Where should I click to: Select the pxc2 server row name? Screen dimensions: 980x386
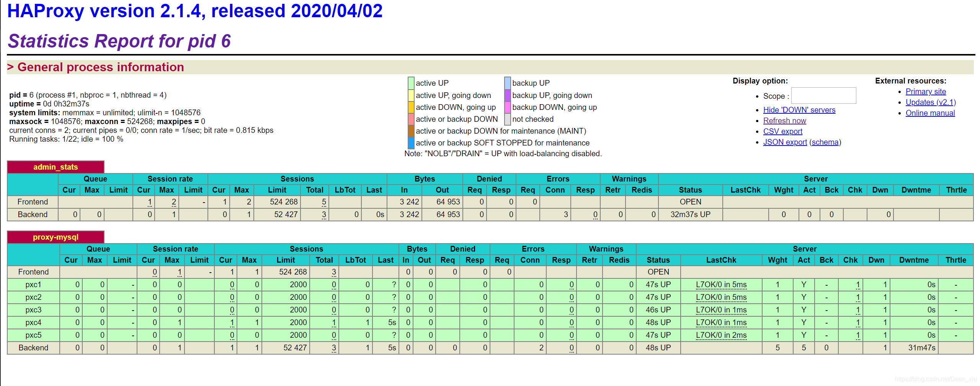click(33, 297)
